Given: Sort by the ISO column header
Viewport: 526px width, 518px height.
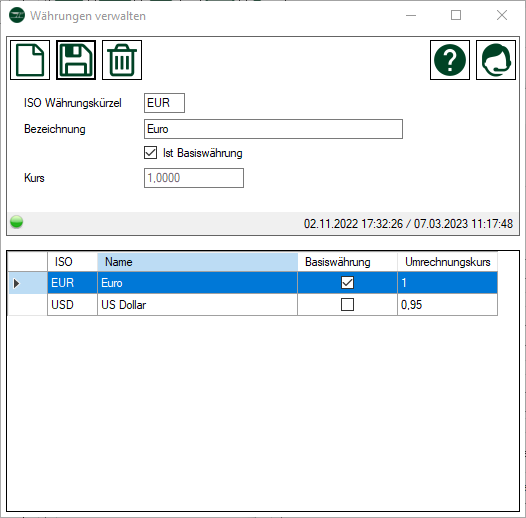Looking at the screenshot, I should 72,262.
